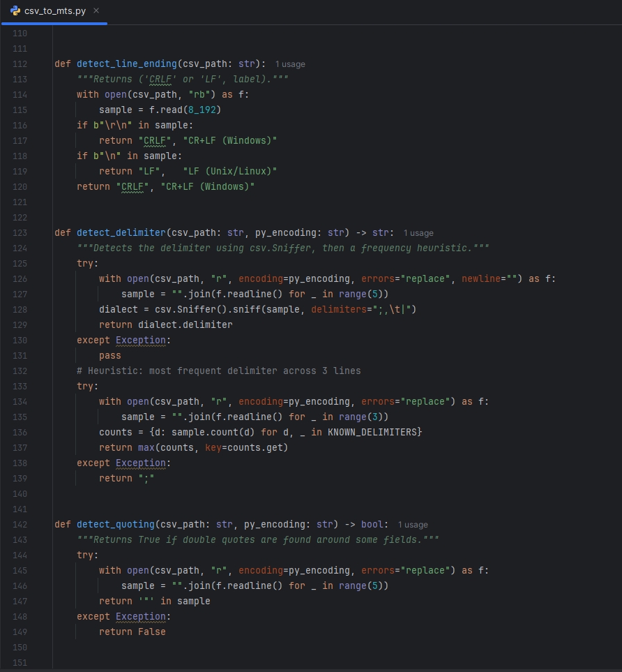The height and width of the screenshot is (672, 622).
Task: Click the CRLF string on line 120
Action: 132,186
